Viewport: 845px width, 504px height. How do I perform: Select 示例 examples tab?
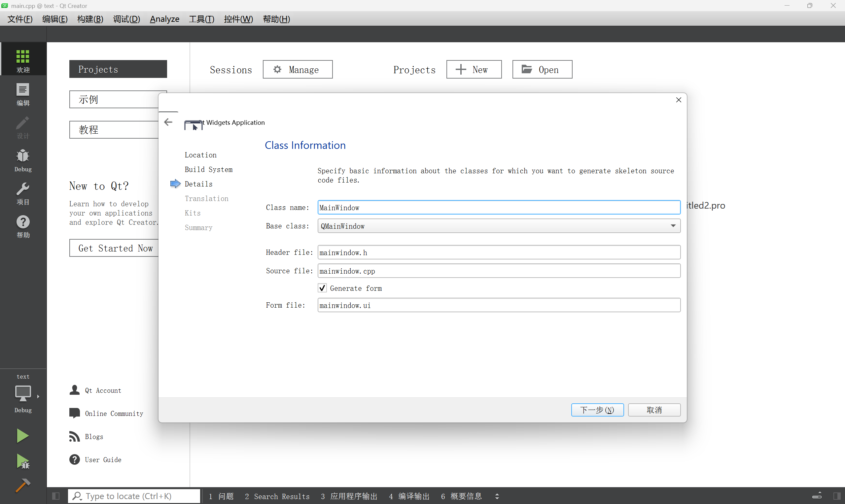pos(114,99)
